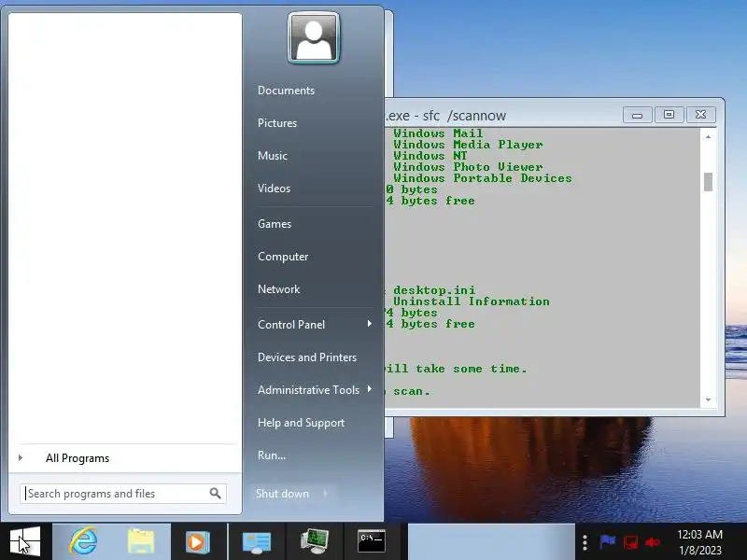Click the search magnifier icon

point(216,494)
